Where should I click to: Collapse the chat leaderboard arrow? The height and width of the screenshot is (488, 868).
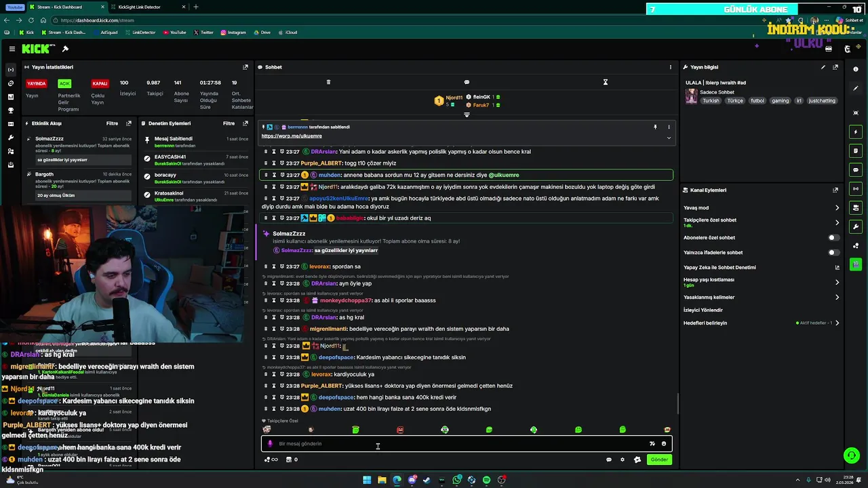pos(467,115)
